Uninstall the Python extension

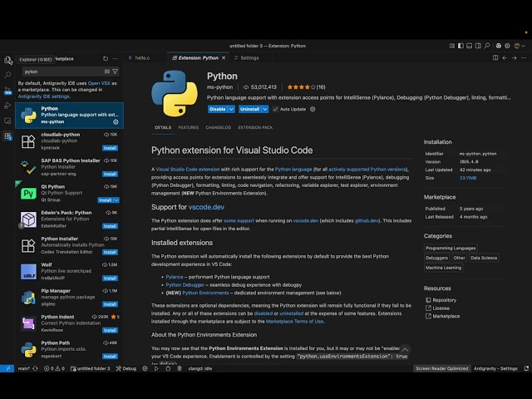(x=250, y=109)
